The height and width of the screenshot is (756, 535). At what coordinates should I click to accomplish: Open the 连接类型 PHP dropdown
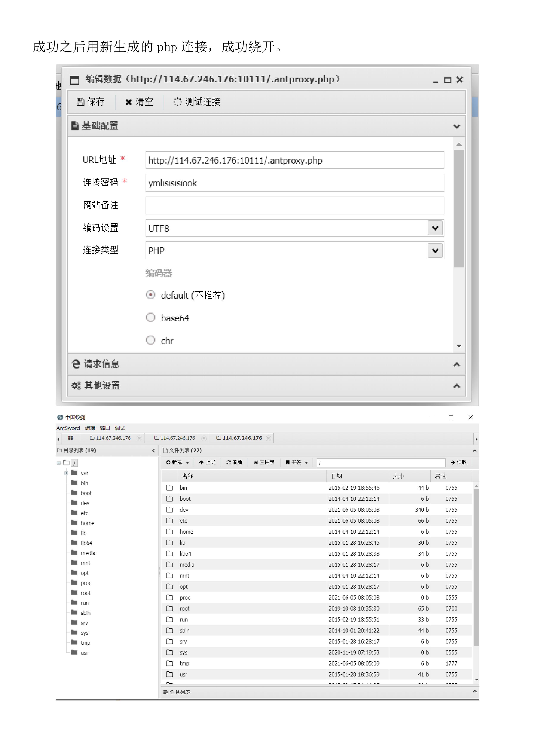435,251
